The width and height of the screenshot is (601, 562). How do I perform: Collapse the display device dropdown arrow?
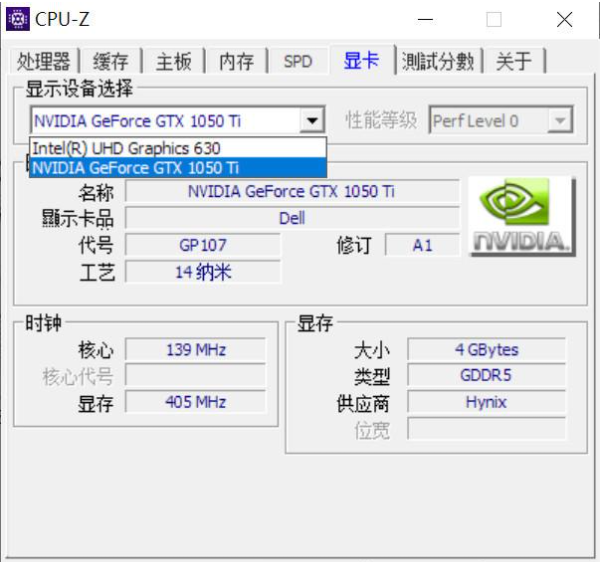(313, 121)
